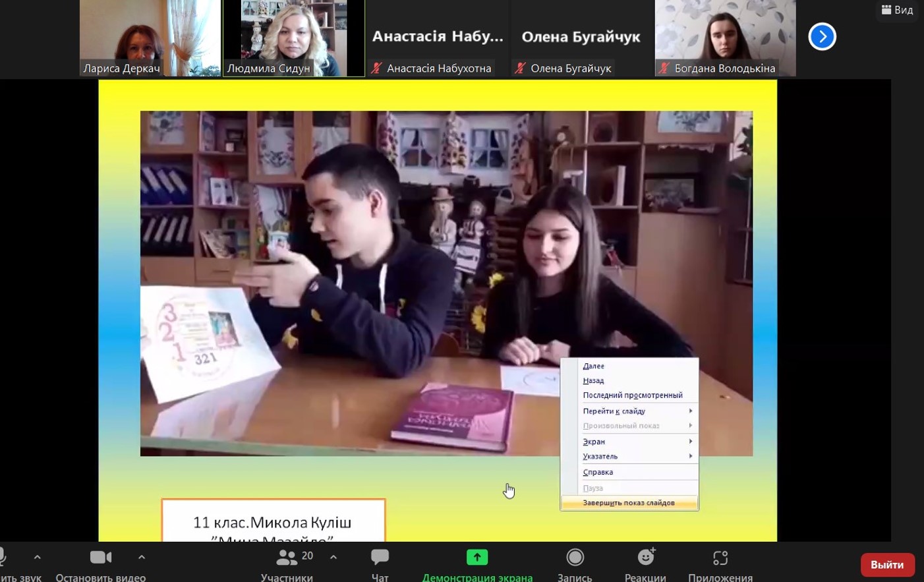Toggle the camera with Остановить видео
The image size is (924, 582).
pyautogui.click(x=101, y=558)
